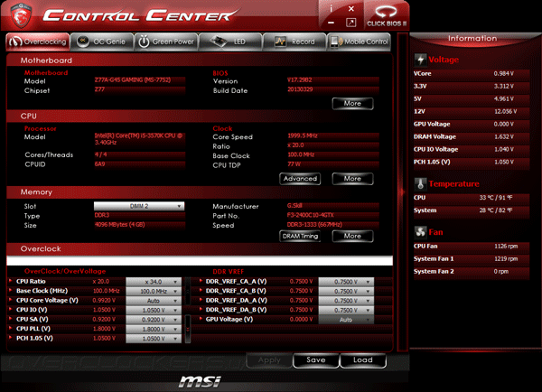Click the Temperature thermometer icon

point(420,184)
